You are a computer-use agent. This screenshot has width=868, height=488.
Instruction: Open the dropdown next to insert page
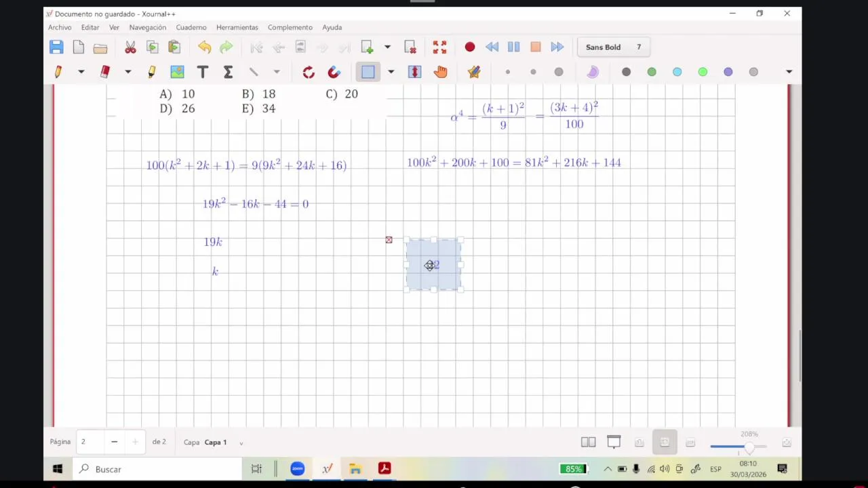coord(387,47)
